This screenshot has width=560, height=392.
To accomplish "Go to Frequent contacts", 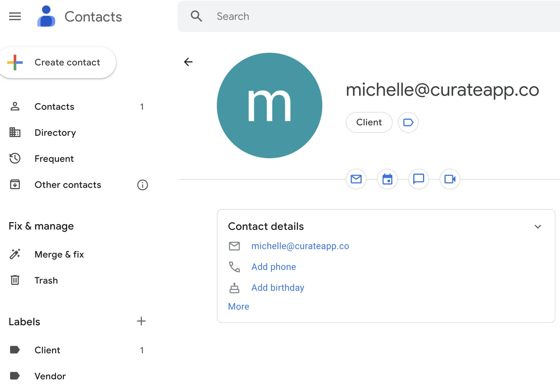I will [x=54, y=159].
